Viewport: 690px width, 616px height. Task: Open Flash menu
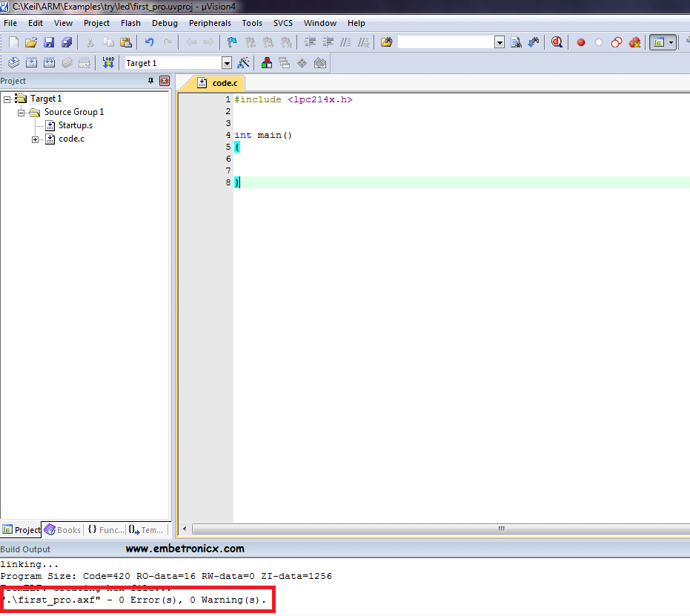point(130,23)
